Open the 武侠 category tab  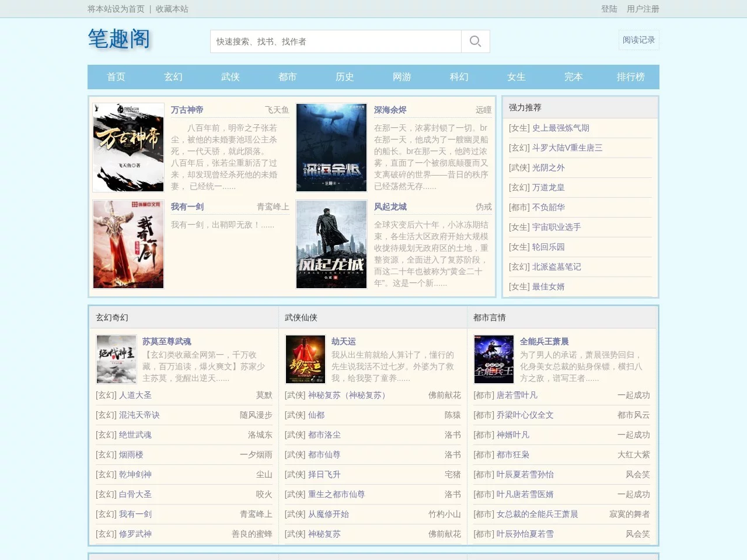[x=231, y=77]
